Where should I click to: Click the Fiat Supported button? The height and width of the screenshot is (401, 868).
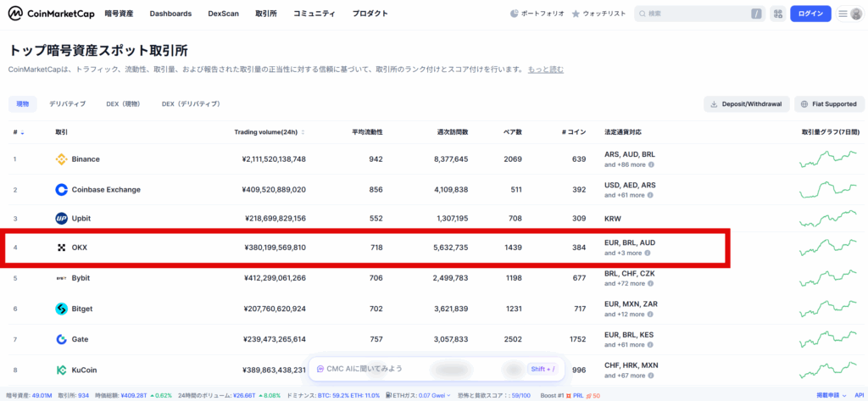point(829,104)
